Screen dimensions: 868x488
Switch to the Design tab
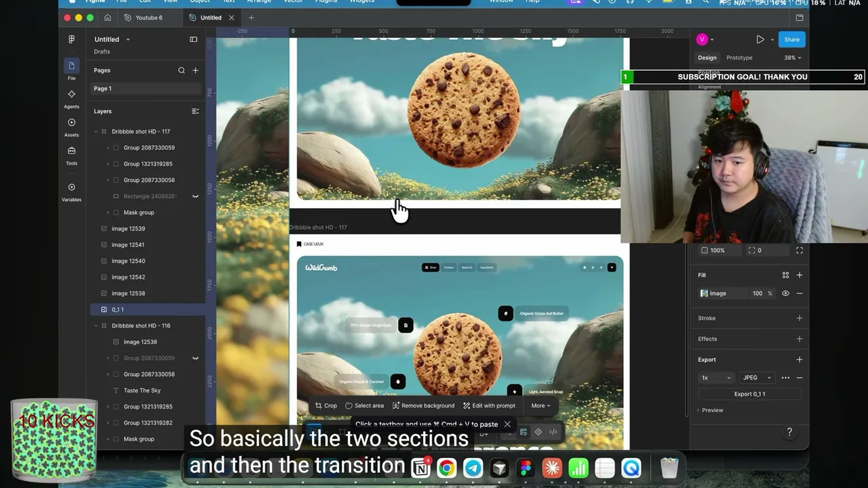point(707,58)
